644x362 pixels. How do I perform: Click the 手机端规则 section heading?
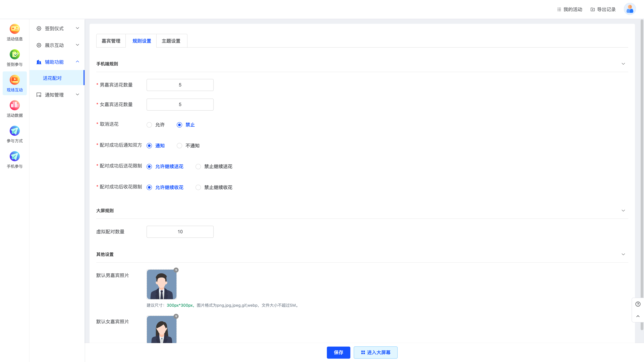107,64
